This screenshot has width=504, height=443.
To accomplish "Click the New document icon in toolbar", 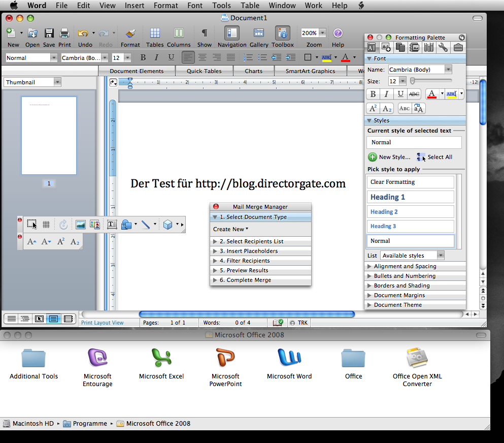I will tap(11, 33).
